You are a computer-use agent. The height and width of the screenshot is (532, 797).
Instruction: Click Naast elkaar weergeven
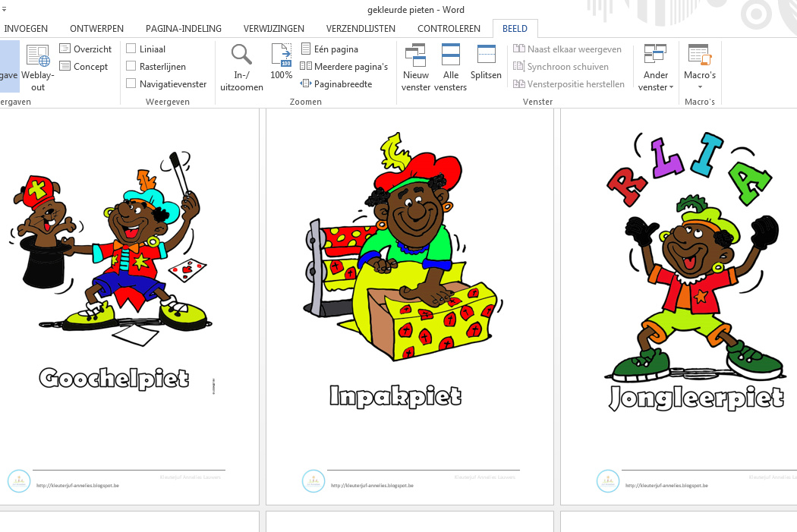tap(567, 49)
